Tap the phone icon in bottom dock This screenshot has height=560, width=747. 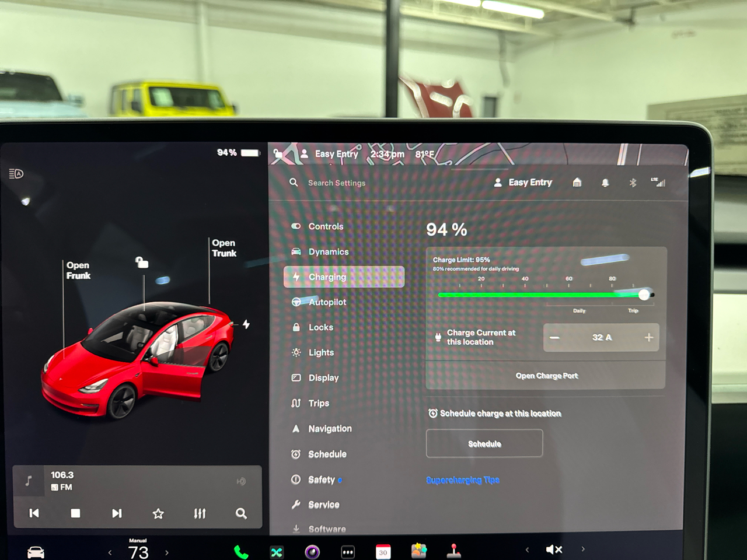[240, 552]
